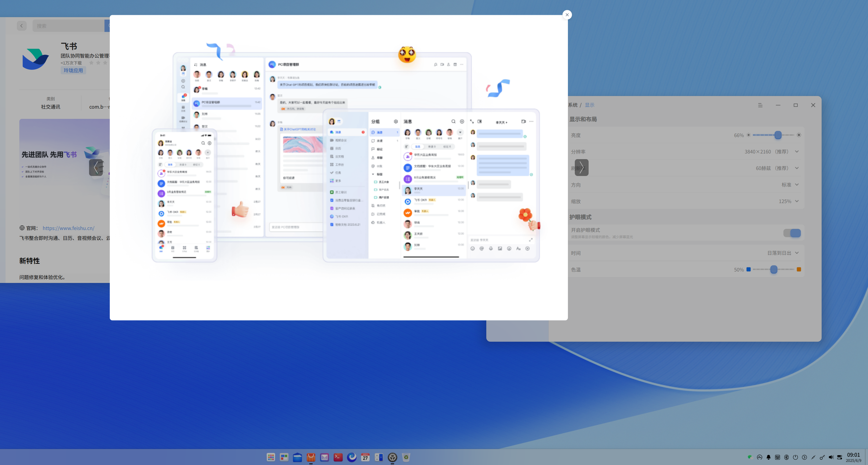
Task: Open the on-screen keyboard tray icon
Action: pyautogui.click(x=777, y=457)
